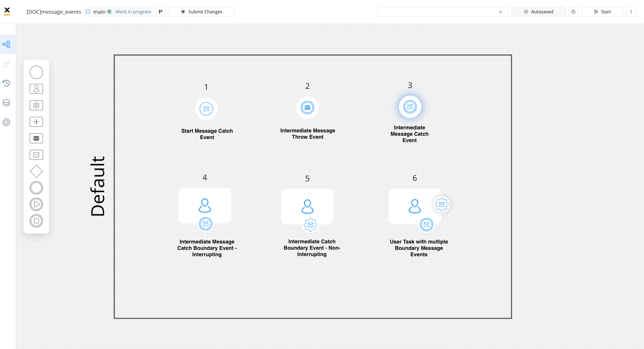Open the process designer diagram tab
644x349 pixels.
7,44
